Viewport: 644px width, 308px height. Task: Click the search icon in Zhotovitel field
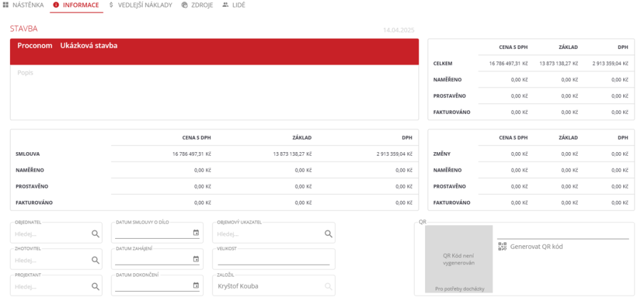[96, 260]
